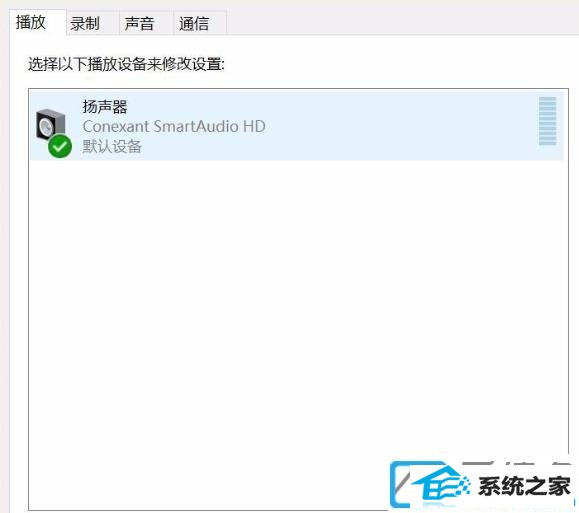Click the bottom segment of level meter
The height and width of the screenshot is (513, 579).
click(x=547, y=143)
